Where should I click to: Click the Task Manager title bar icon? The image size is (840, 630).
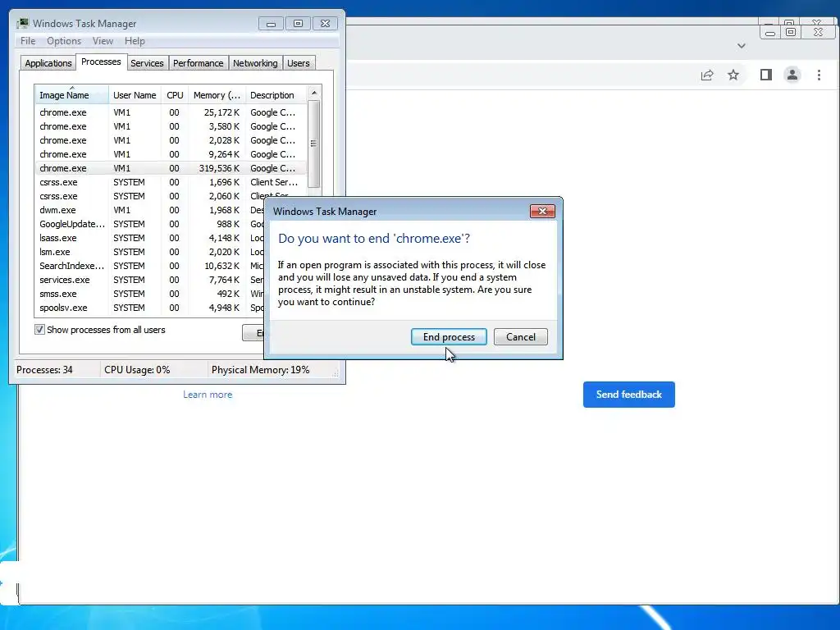click(22, 24)
